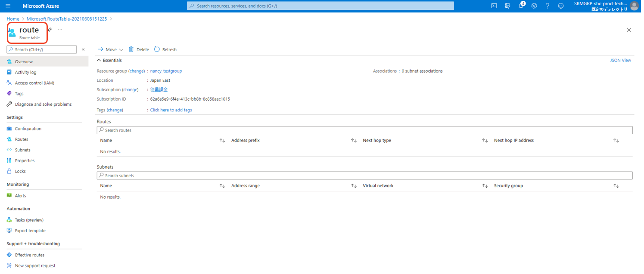Image resolution: width=644 pixels, height=274 pixels.
Task: Open the 従量課金 subscription link
Action: pyautogui.click(x=159, y=90)
